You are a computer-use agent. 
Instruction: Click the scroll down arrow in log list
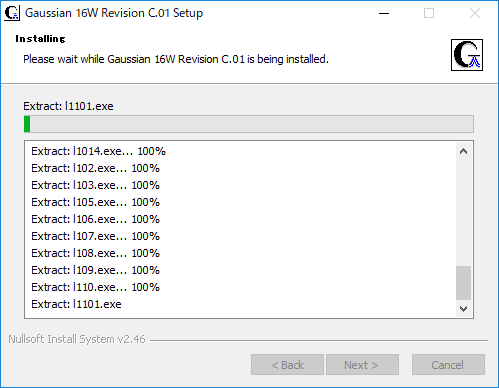point(463,309)
